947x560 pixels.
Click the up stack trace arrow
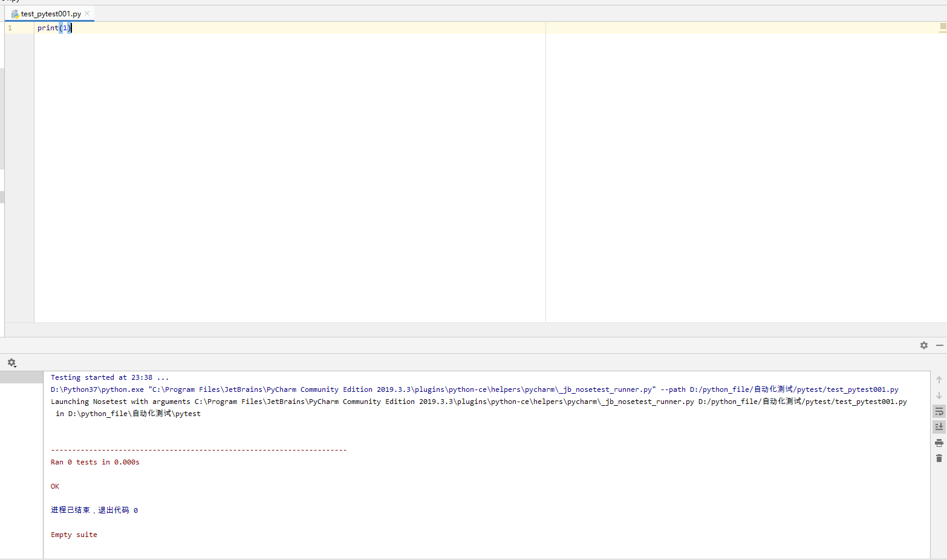(939, 380)
